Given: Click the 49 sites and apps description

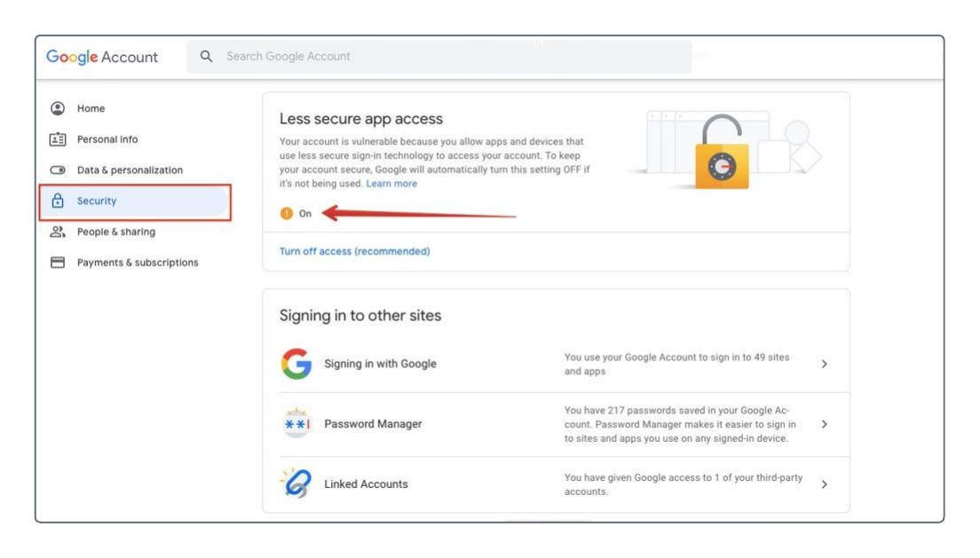Looking at the screenshot, I should point(677,365).
